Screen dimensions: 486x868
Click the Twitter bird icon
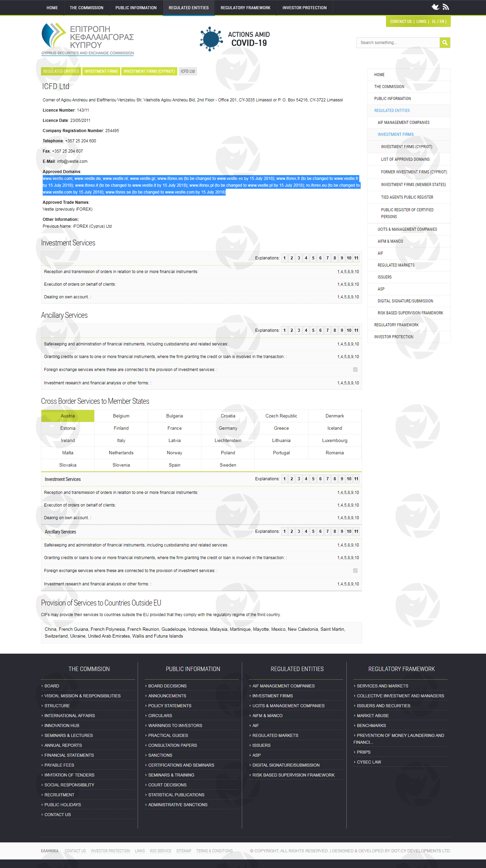[435, 7]
